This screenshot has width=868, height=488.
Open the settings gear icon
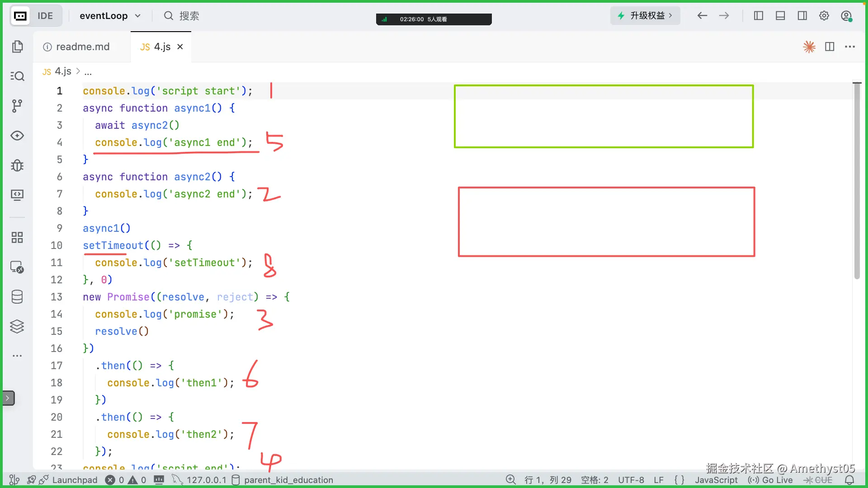pos(824,16)
